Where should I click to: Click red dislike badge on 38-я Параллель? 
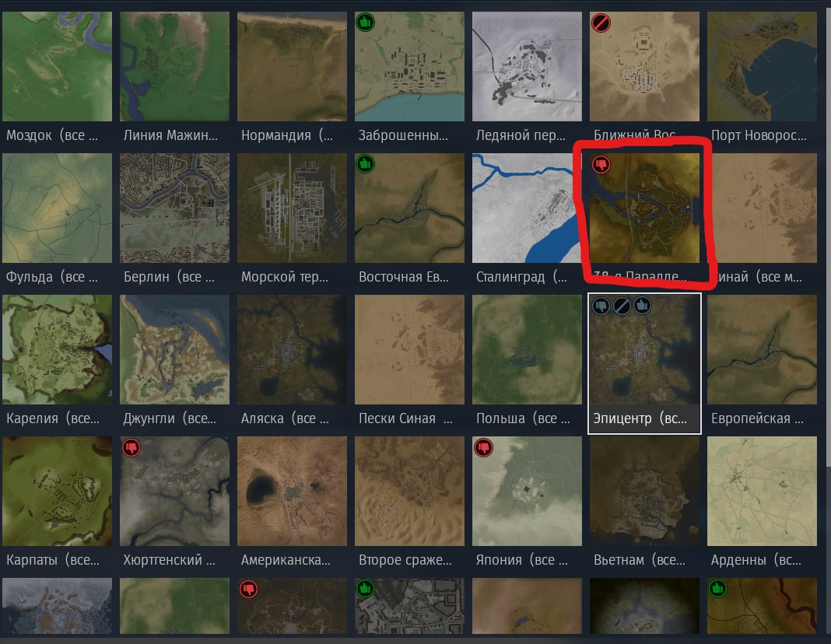click(x=601, y=164)
